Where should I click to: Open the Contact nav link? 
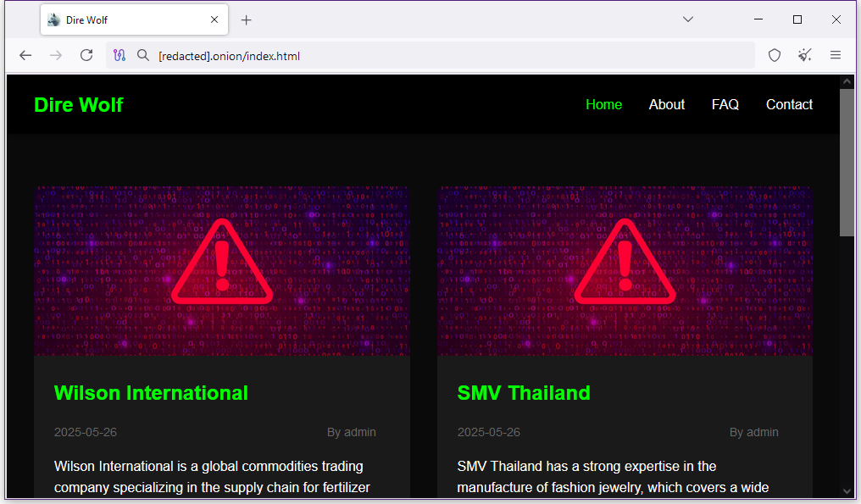789,104
